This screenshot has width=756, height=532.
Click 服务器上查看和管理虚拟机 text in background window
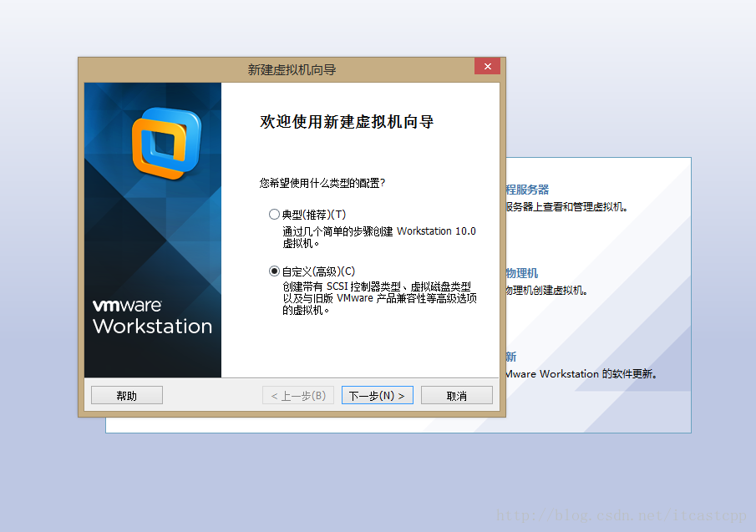[566, 207]
